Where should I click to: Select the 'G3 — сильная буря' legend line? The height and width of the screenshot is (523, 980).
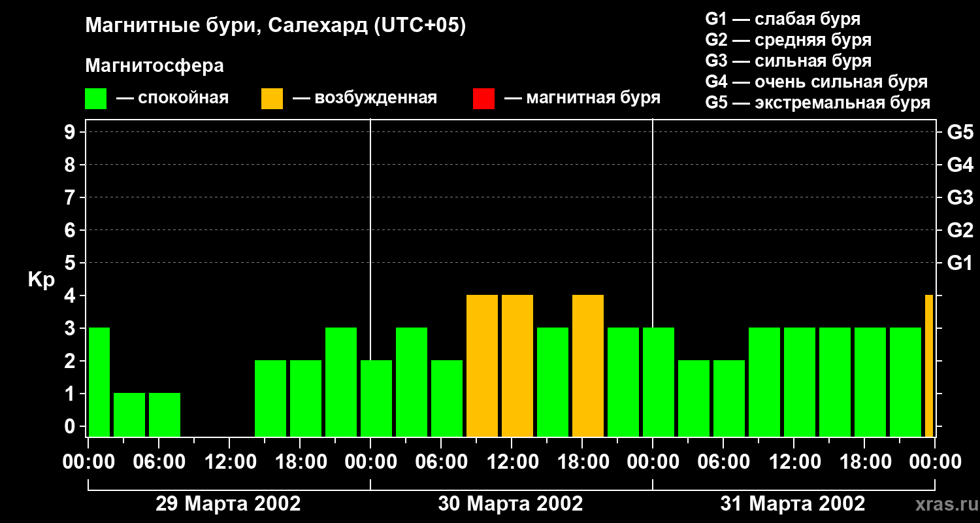788,61
